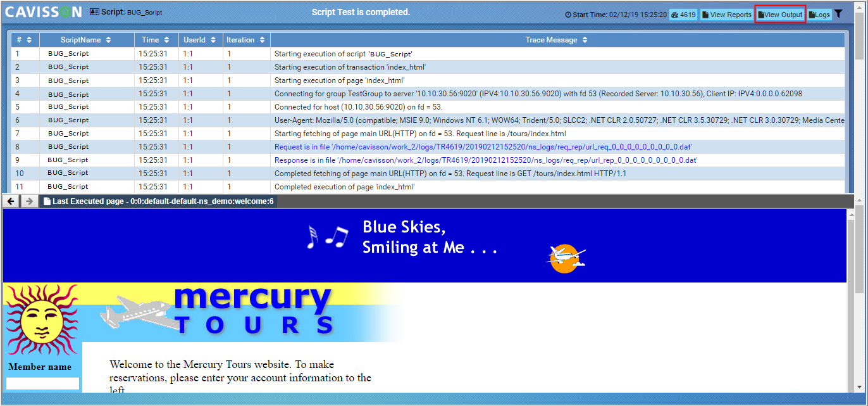Sort by Time column arrows

click(166, 40)
